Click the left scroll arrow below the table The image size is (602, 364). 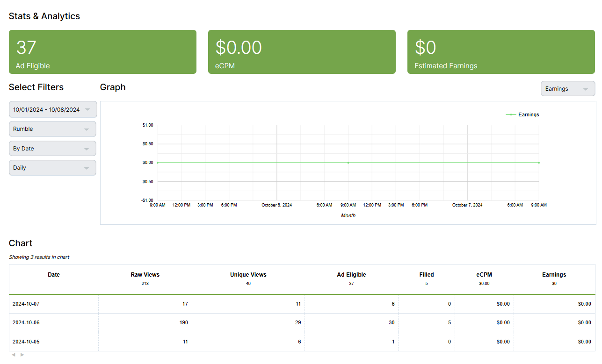[13, 355]
